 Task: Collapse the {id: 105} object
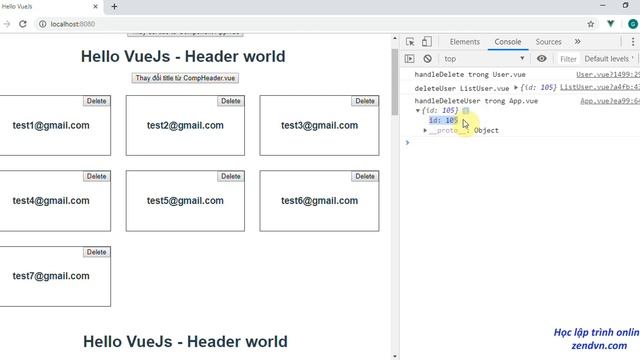[418, 111]
